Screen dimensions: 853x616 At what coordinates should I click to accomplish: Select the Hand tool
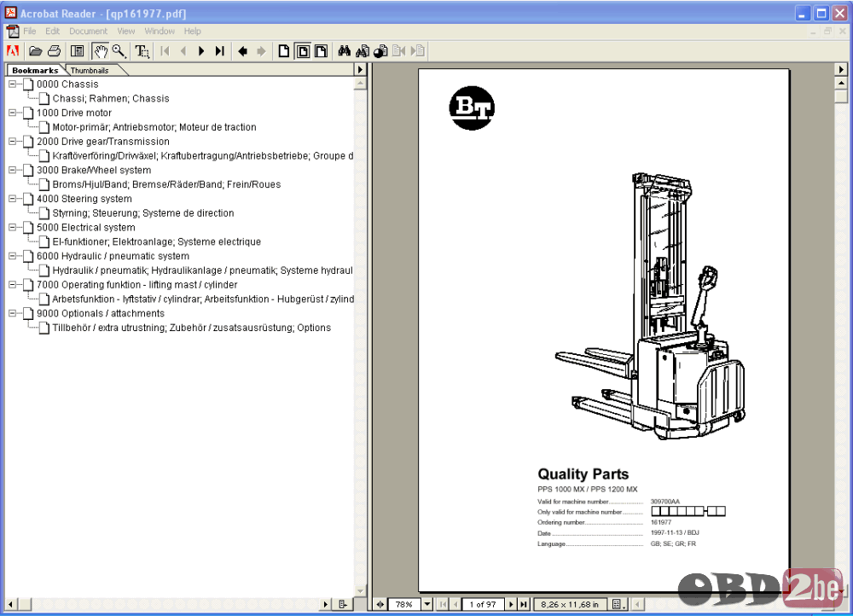tap(100, 51)
